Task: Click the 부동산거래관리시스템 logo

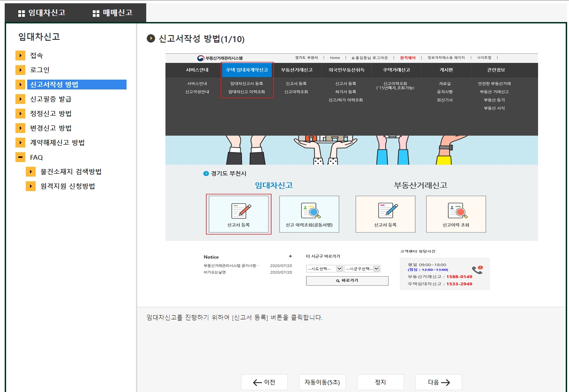Action: coord(220,58)
